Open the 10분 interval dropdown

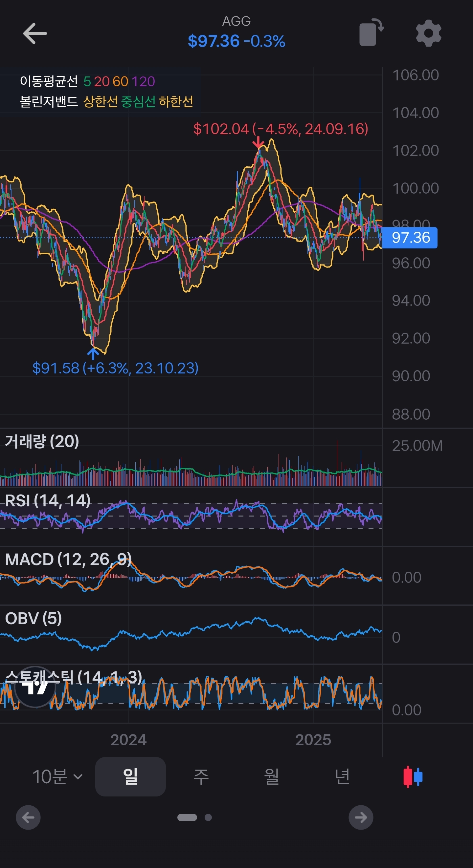pyautogui.click(x=57, y=777)
